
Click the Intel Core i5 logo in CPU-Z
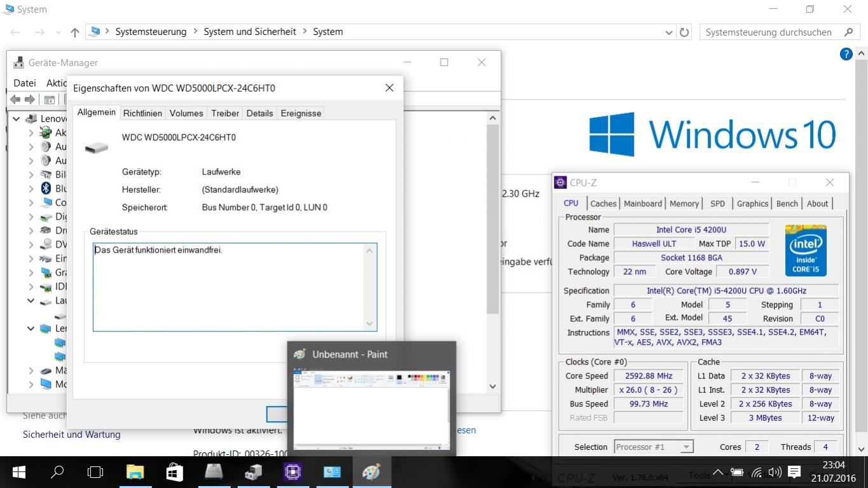(806, 250)
